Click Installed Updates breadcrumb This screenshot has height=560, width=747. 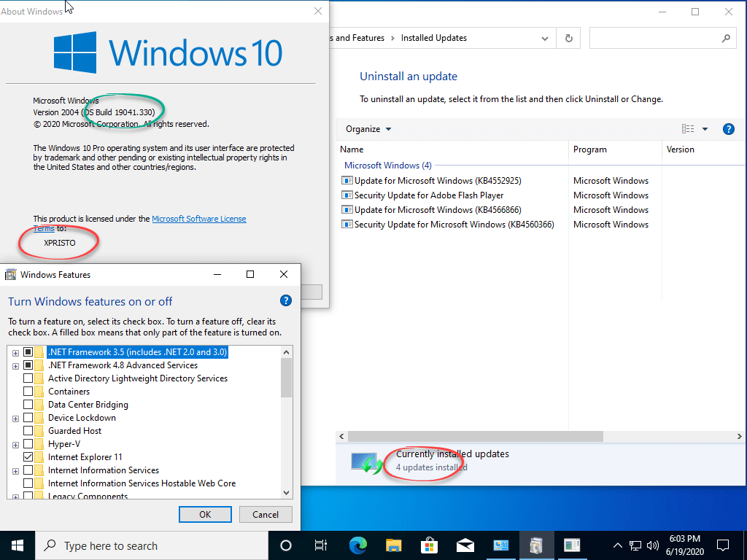tap(433, 38)
